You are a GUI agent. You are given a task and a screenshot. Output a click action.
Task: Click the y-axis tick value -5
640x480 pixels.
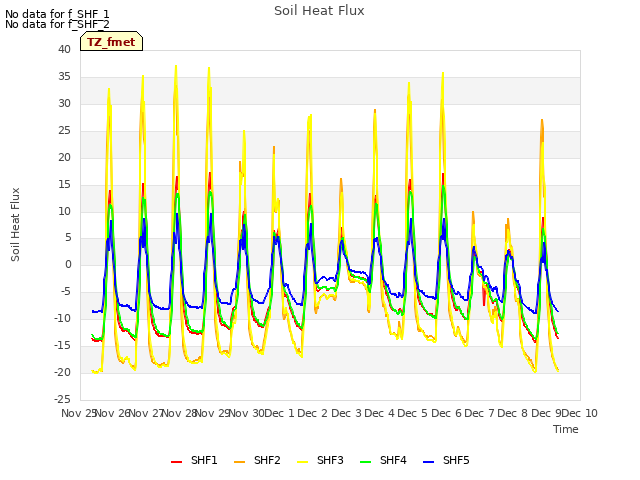tap(66, 291)
